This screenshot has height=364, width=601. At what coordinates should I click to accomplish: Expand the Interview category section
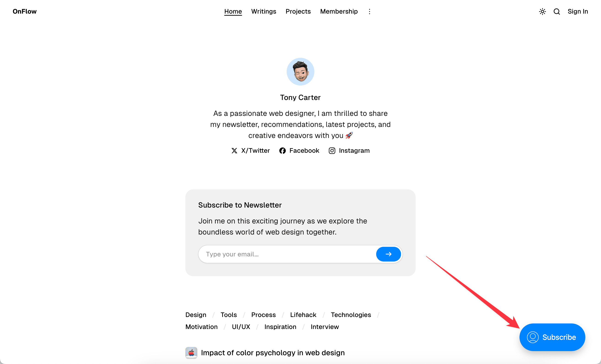tap(324, 327)
